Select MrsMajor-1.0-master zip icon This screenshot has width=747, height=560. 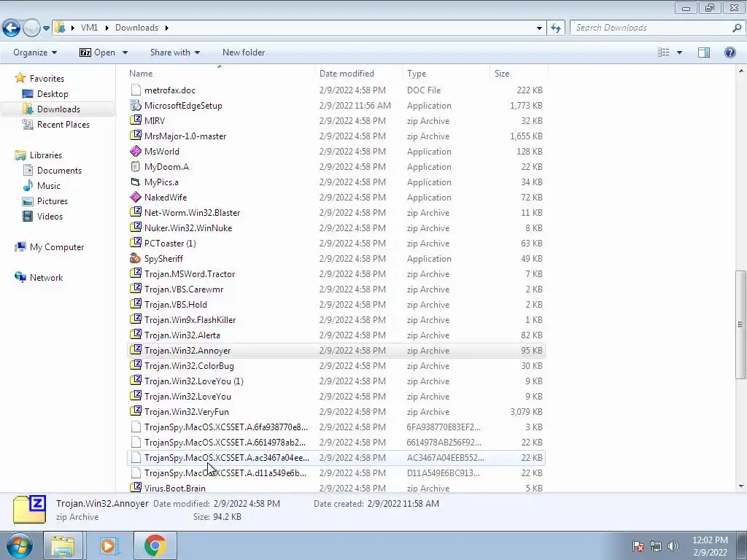136,136
